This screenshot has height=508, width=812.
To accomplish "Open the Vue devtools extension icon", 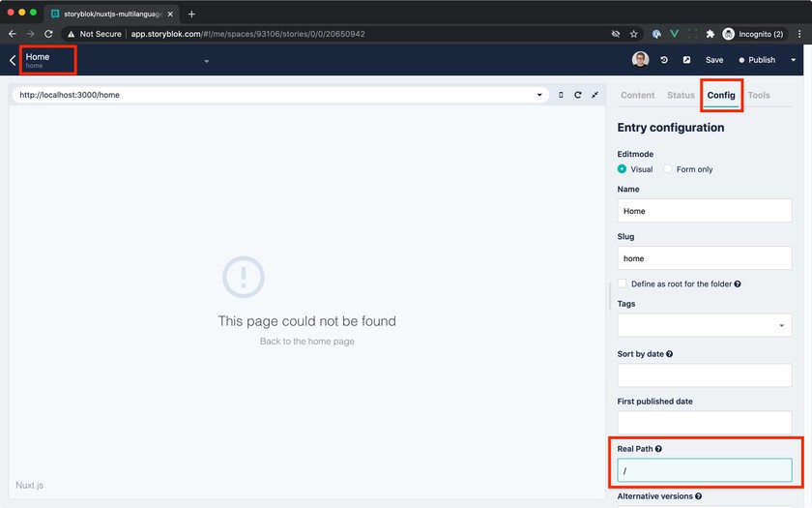I will click(x=675, y=34).
